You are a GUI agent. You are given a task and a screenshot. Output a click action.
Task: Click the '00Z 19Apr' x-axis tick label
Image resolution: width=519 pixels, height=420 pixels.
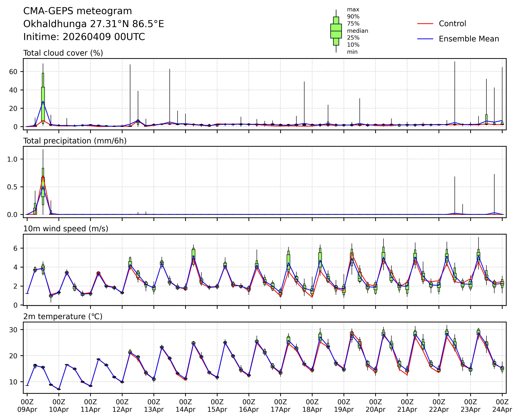tap(344, 406)
